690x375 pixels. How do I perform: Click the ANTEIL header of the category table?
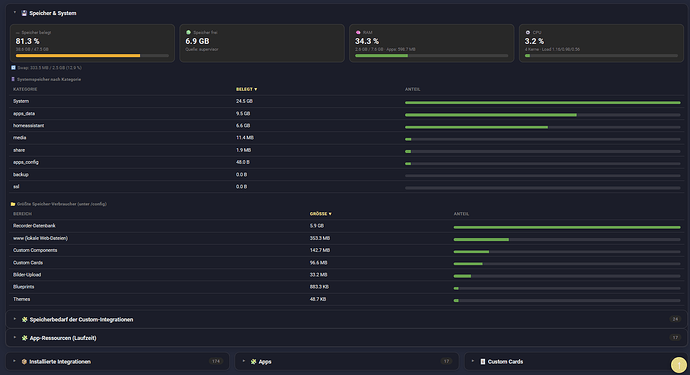pos(412,89)
